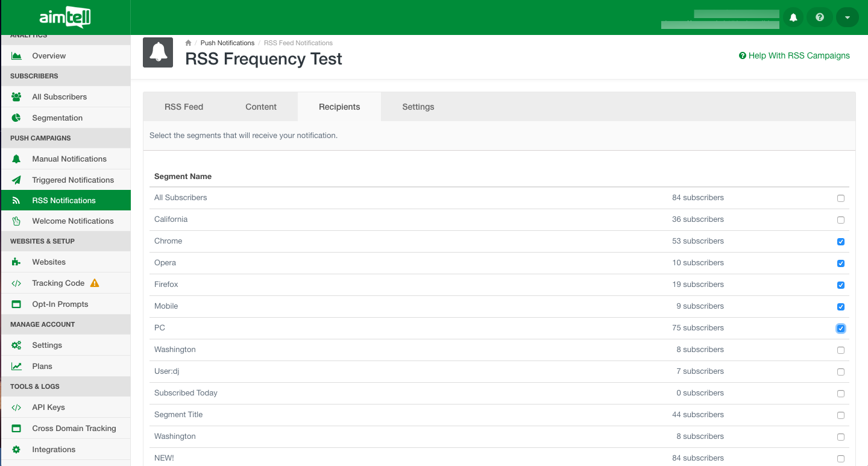Check the California segment checkbox
This screenshot has width=868, height=466.
point(841,220)
